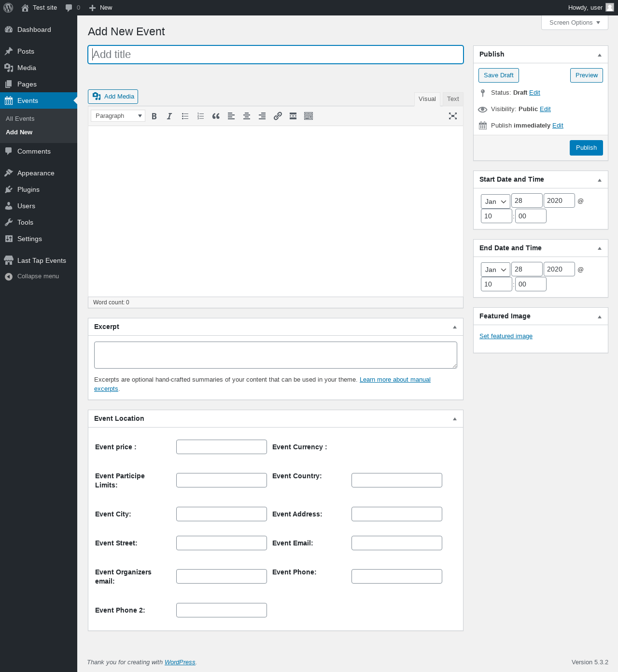
Task: Align text center
Action: (247, 116)
